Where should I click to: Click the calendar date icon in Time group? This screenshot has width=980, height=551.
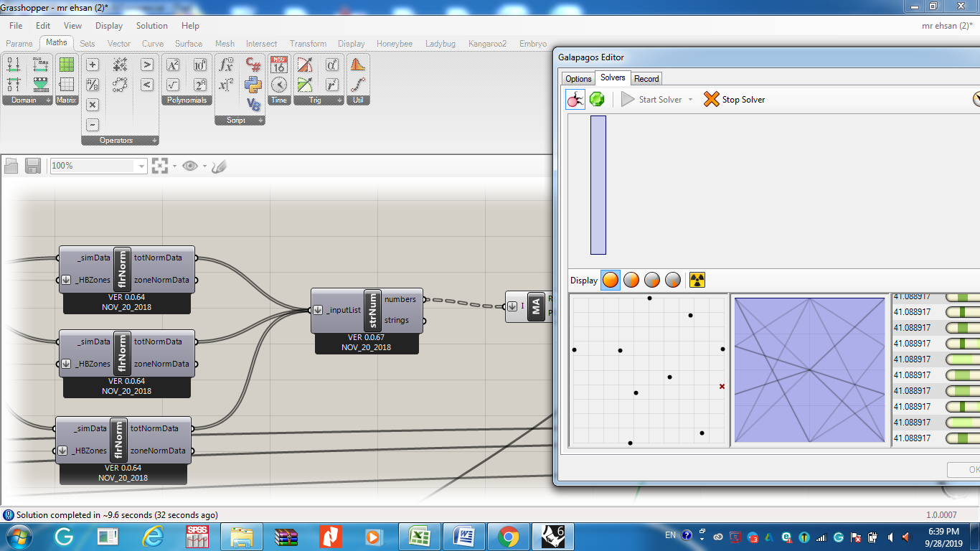point(279,65)
